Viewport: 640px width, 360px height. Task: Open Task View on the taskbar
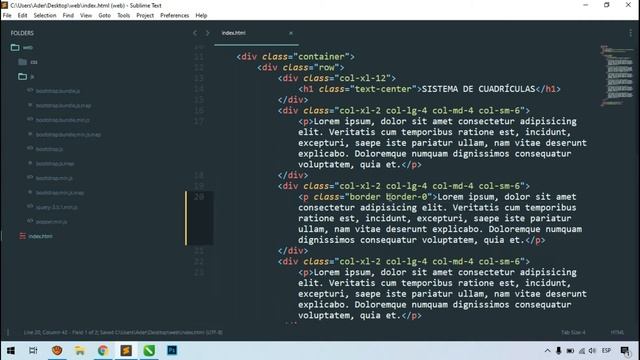point(33,350)
